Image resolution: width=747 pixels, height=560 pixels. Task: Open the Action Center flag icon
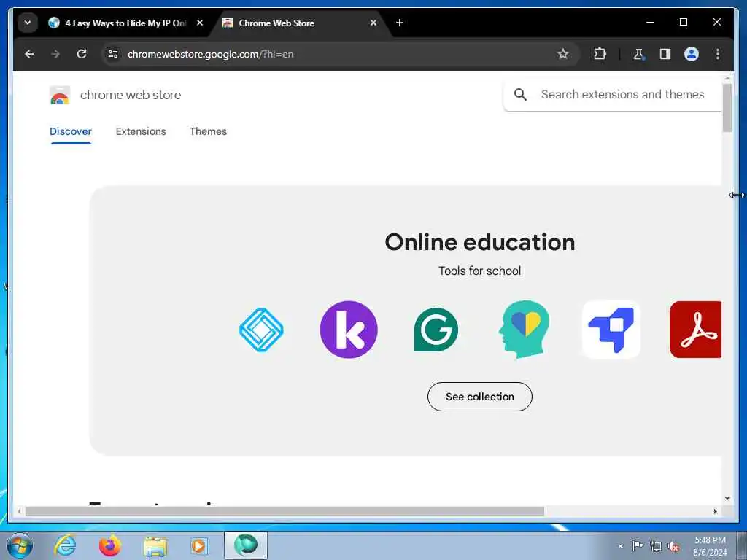638,546
